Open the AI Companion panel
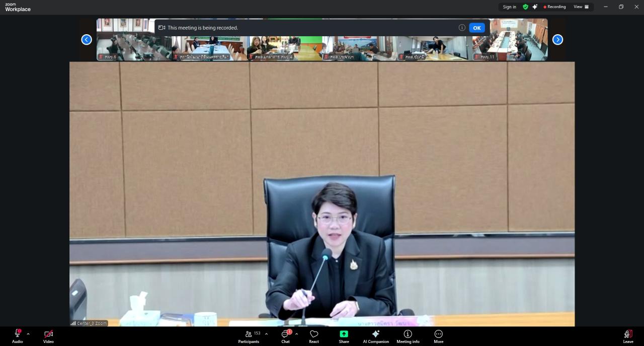The image size is (644, 346). 376,336
